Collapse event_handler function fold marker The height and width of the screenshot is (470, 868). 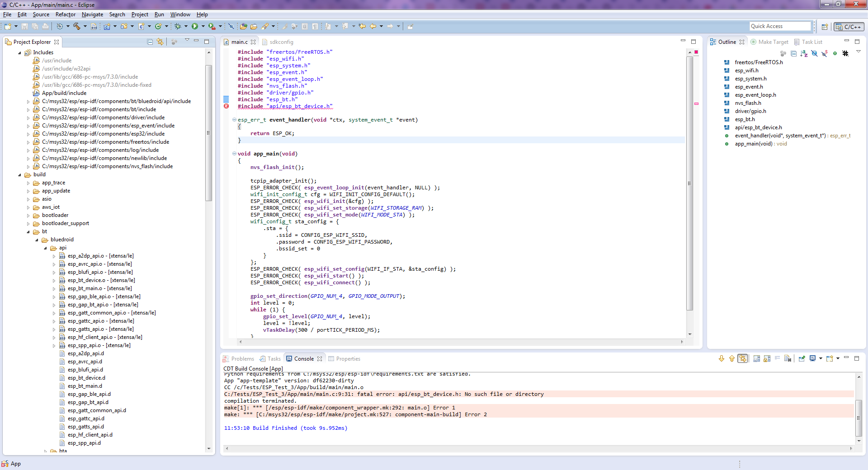[234, 120]
